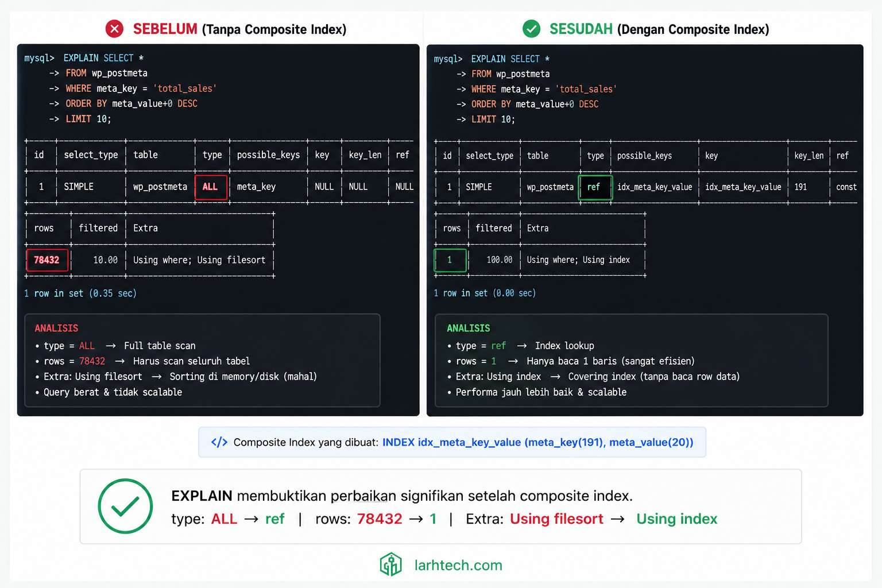882x588 pixels.
Task: Click 'Covering index (tanpa baca row data)' text
Action: point(653,377)
